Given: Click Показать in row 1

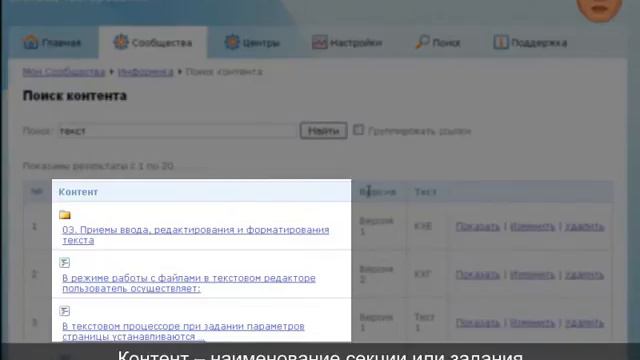Looking at the screenshot, I should point(478,227).
